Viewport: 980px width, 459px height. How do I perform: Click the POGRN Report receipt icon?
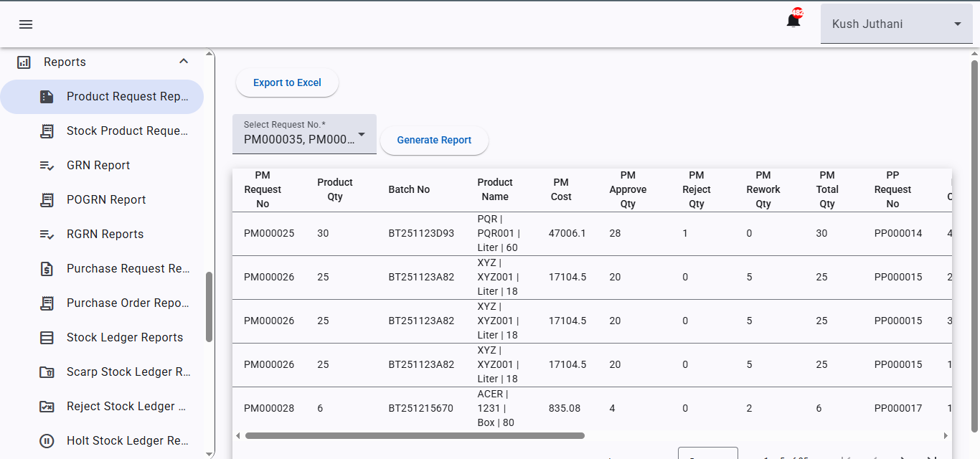point(47,200)
